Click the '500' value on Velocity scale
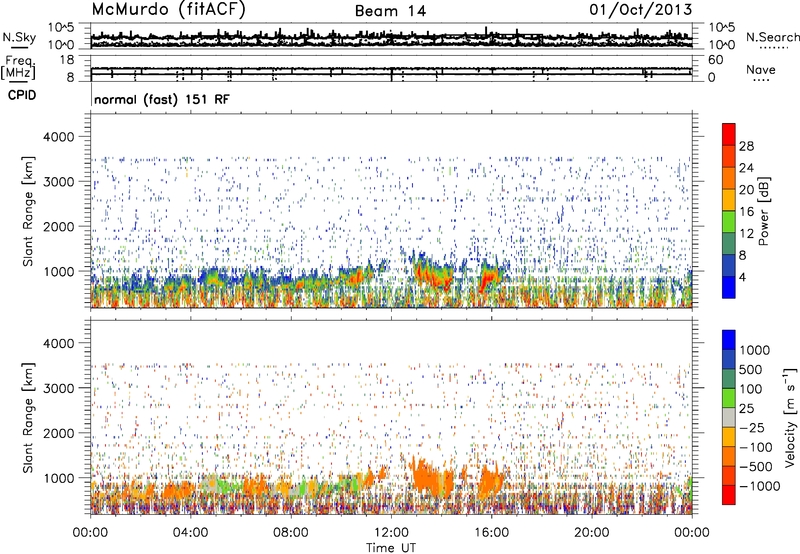 coord(751,370)
